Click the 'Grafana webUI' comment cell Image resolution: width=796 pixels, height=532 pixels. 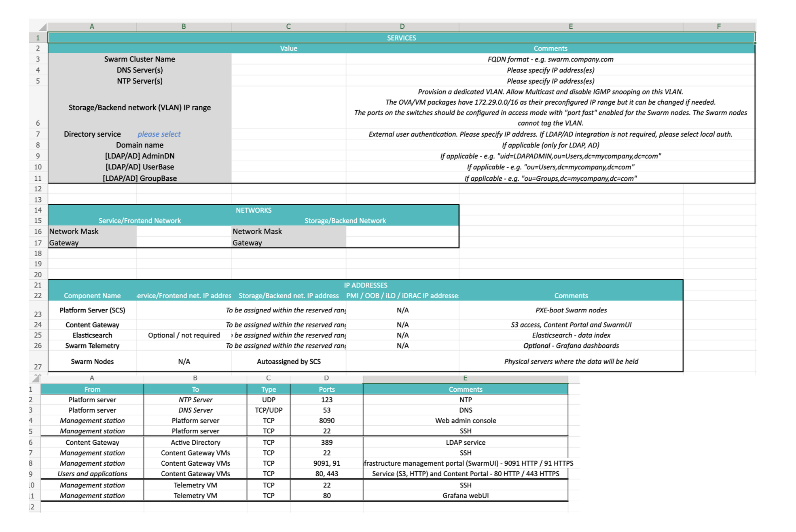click(x=465, y=496)
